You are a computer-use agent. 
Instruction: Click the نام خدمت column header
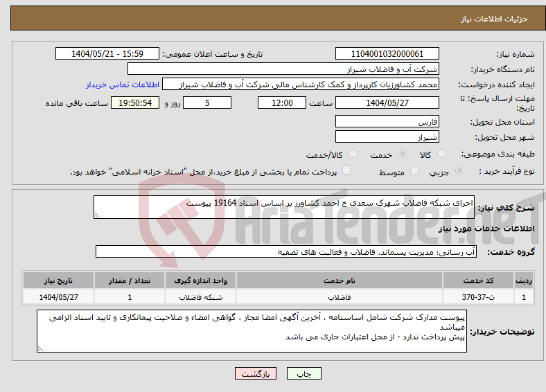tap(339, 280)
